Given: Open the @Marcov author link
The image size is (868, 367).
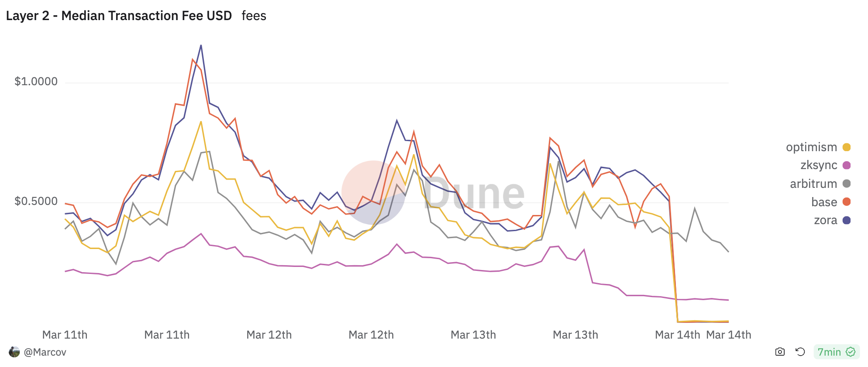Looking at the screenshot, I should point(45,352).
